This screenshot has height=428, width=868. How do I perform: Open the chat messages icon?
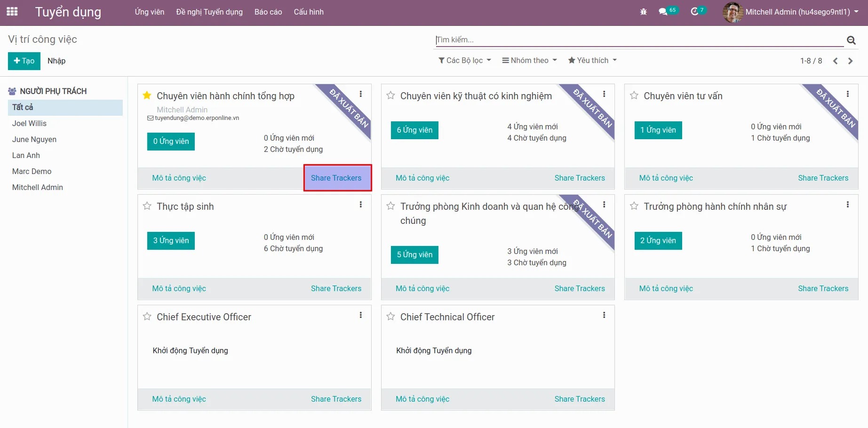tap(663, 12)
